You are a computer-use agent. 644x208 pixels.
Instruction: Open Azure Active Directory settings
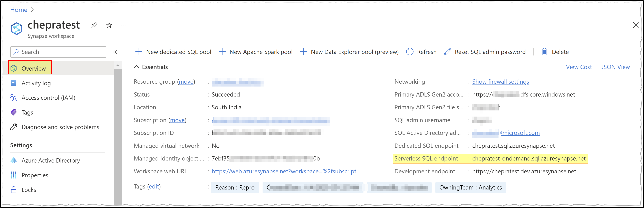(51, 160)
